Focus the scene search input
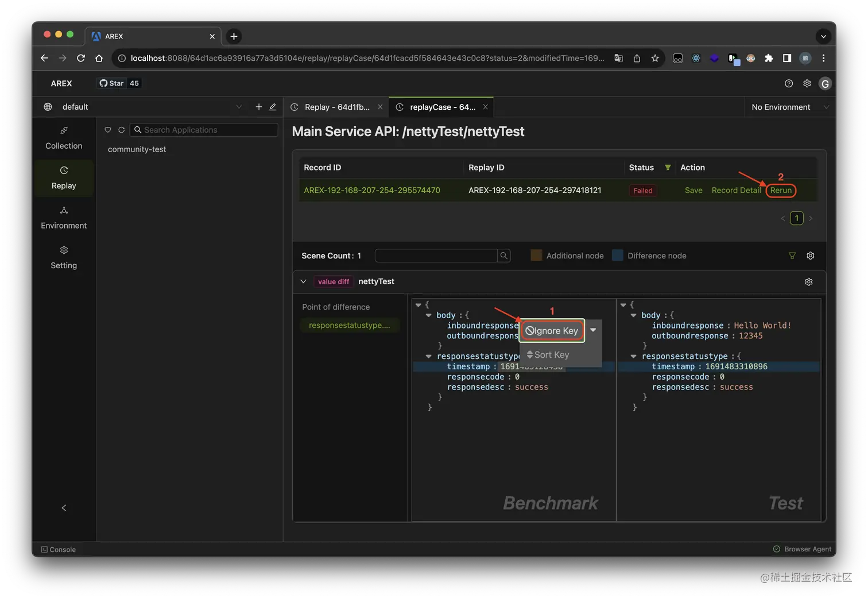Screen dimensions: 868x599 [436, 256]
